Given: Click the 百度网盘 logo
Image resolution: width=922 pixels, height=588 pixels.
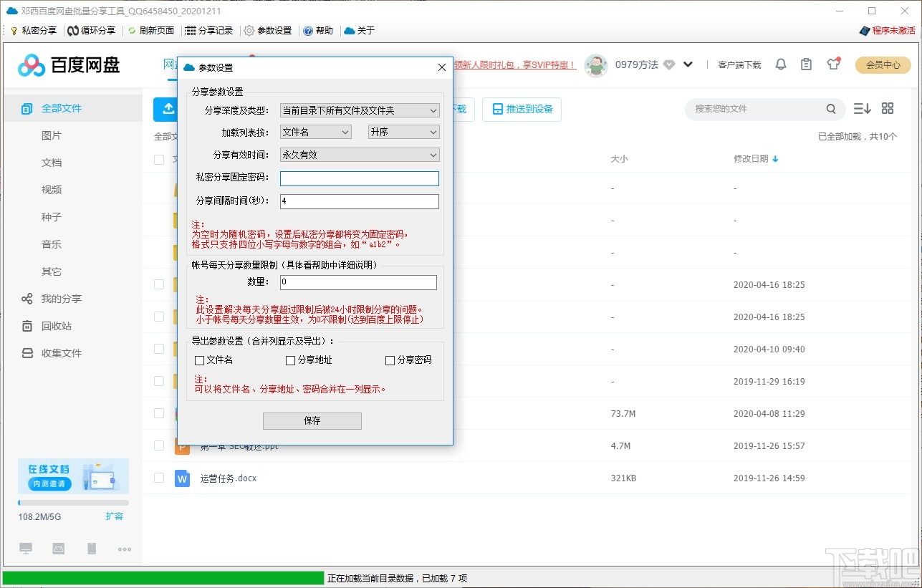Looking at the screenshot, I should tap(69, 65).
